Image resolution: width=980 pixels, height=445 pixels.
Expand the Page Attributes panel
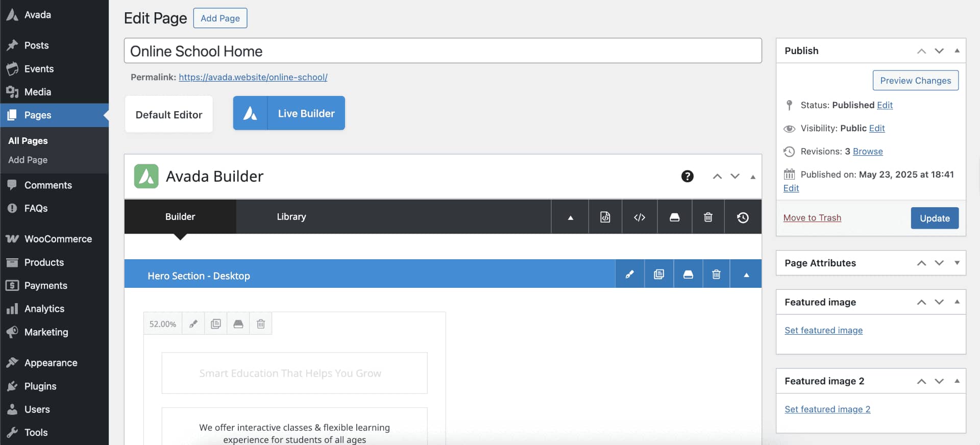point(957,263)
